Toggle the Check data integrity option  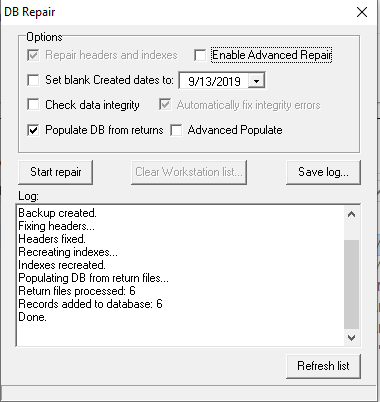pyautogui.click(x=33, y=105)
